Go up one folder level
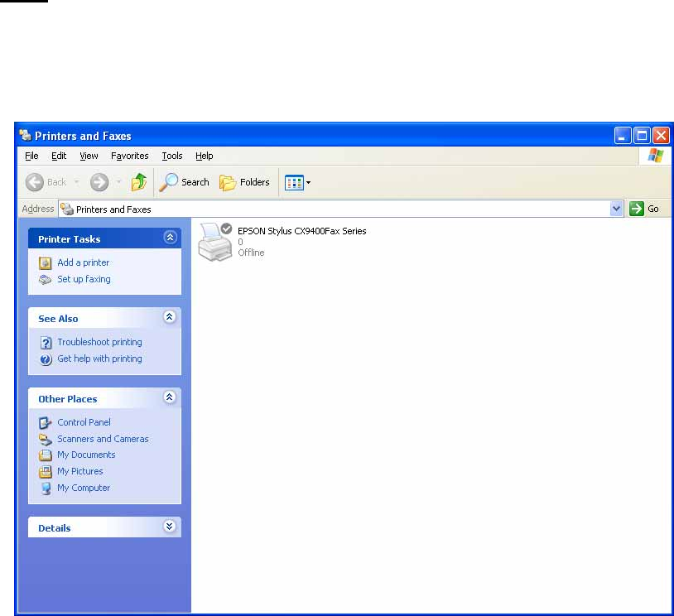 [x=139, y=182]
